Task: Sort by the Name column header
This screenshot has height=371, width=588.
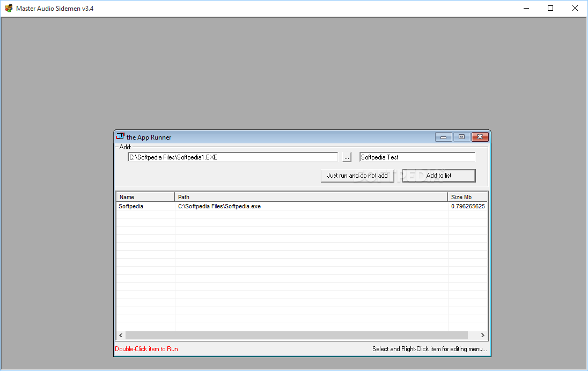Action: pos(145,197)
